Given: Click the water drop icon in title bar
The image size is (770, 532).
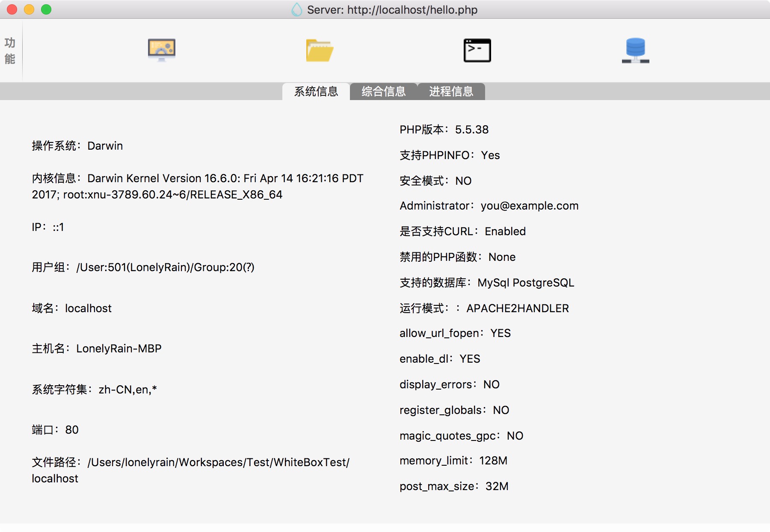Looking at the screenshot, I should click(x=296, y=9).
